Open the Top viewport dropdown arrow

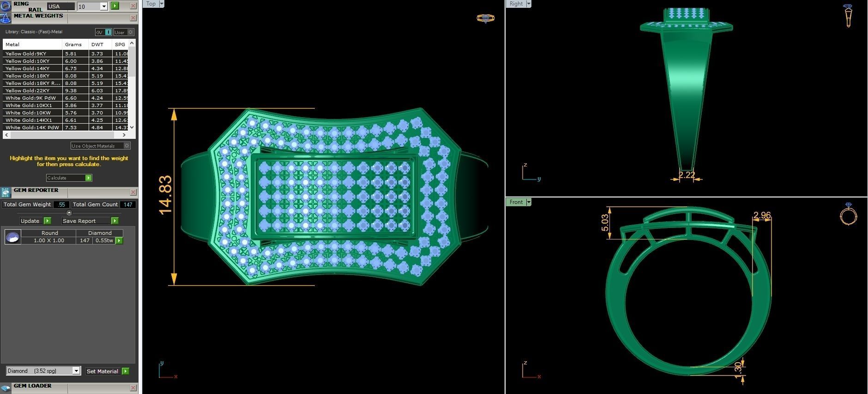[x=162, y=4]
